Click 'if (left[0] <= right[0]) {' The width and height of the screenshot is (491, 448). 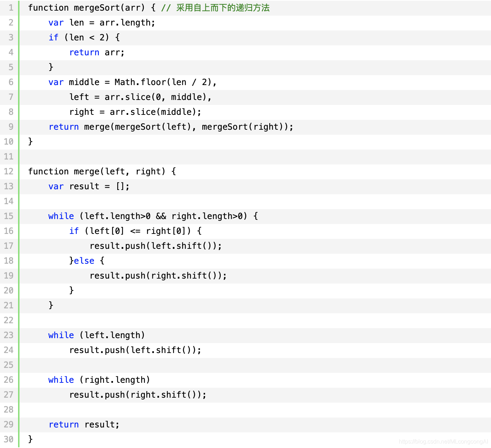pos(135,231)
